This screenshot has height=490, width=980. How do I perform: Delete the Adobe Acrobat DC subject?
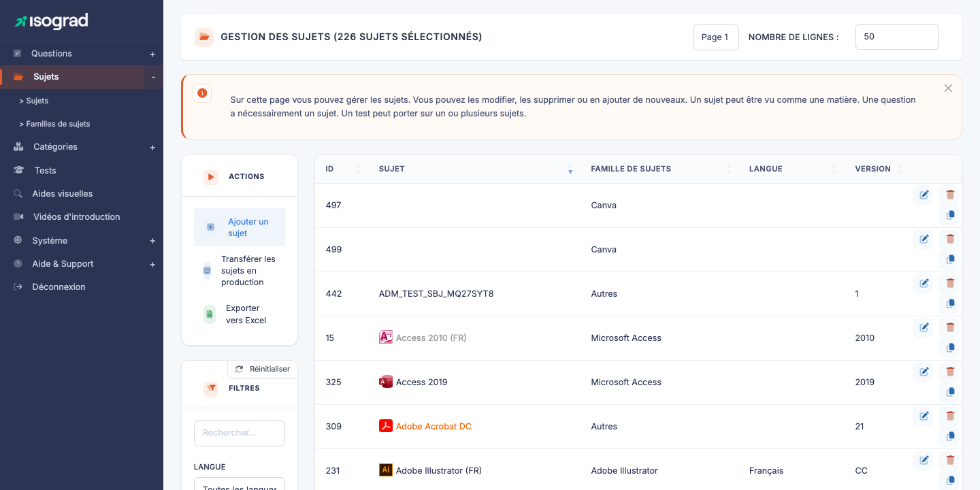950,416
